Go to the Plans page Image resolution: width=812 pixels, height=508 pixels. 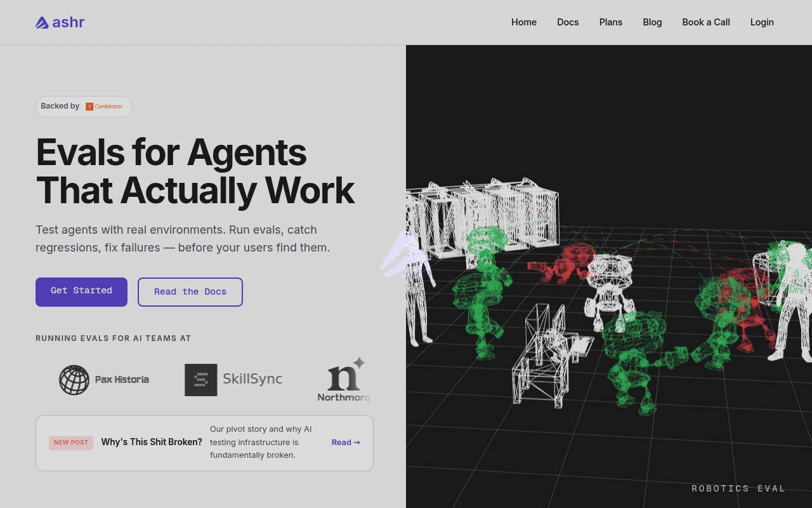click(x=611, y=22)
